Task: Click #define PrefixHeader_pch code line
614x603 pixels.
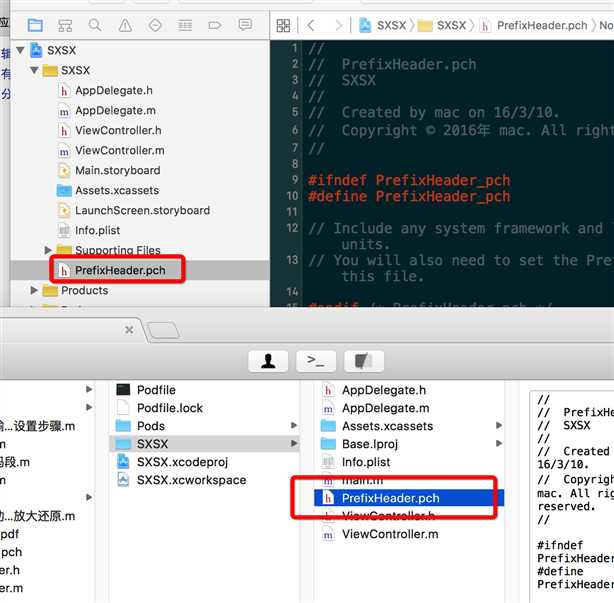Action: click(409, 197)
